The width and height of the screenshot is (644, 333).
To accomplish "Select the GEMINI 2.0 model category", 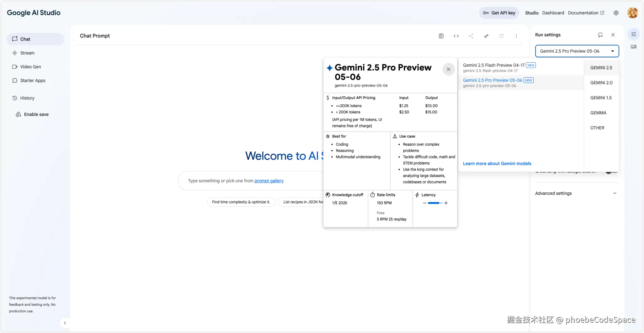I will [601, 83].
